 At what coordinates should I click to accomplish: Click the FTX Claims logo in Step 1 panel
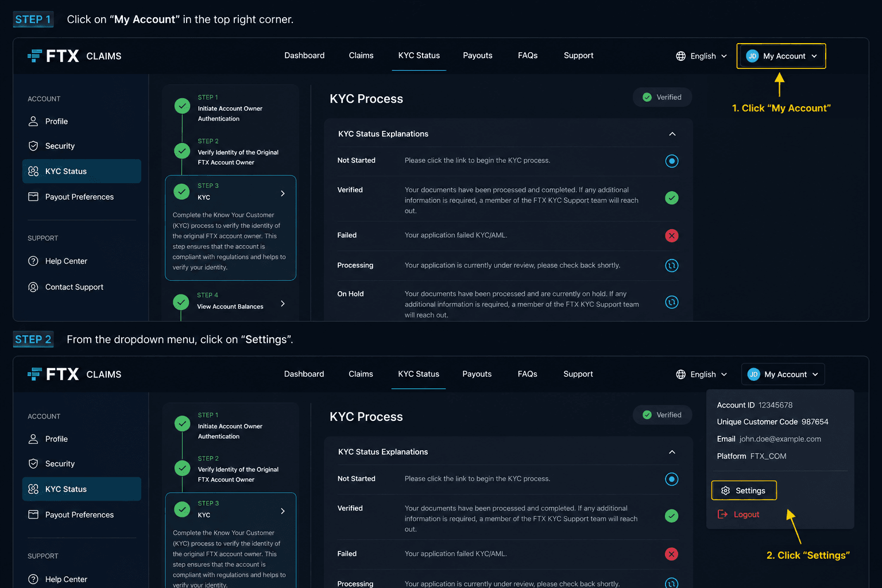(x=74, y=56)
